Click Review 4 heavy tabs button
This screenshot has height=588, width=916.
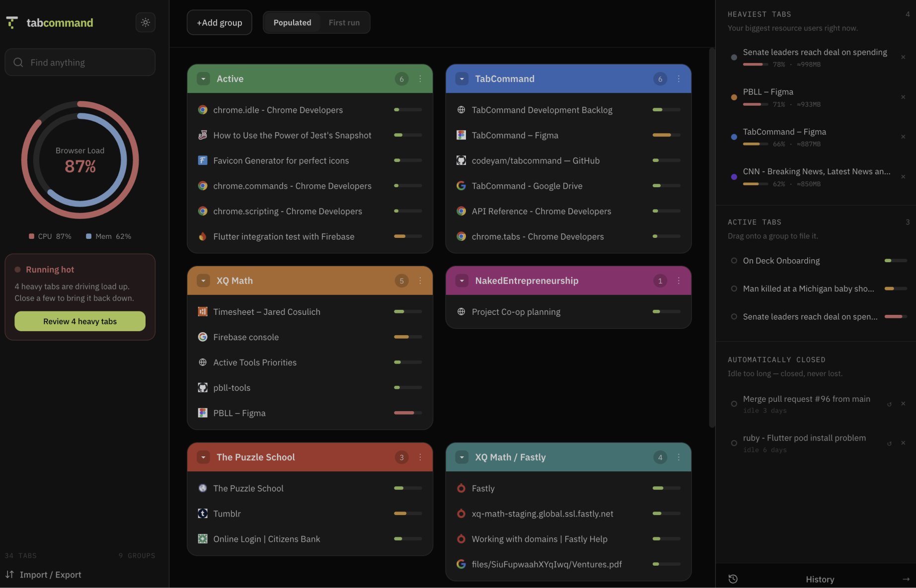tap(80, 321)
